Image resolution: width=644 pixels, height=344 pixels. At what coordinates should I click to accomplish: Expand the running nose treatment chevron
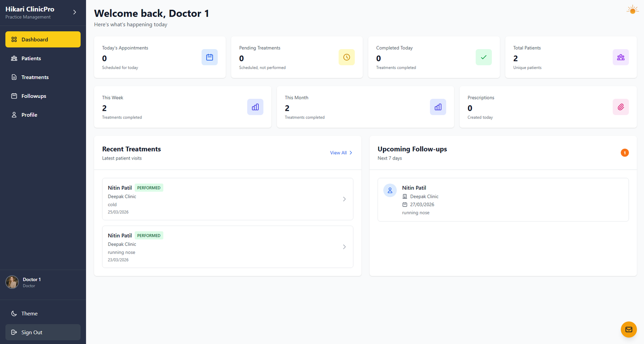pyautogui.click(x=344, y=247)
